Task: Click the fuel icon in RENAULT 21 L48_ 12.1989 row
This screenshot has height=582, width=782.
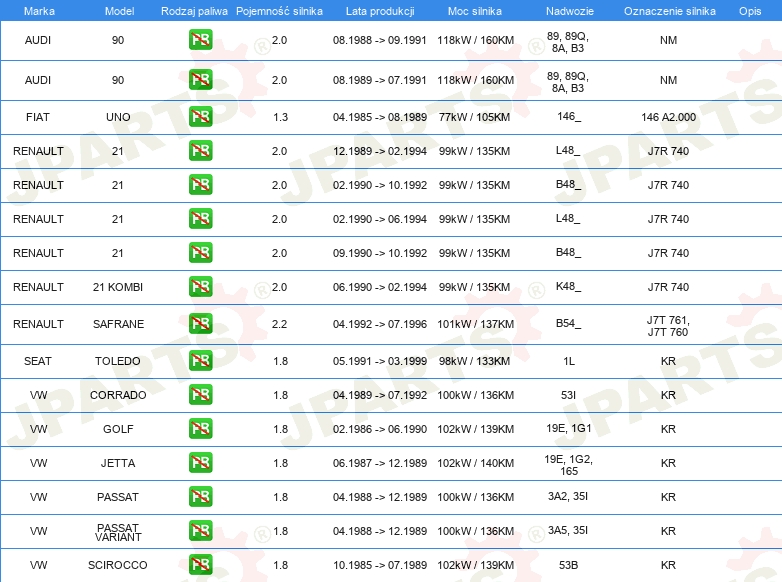Action: click(x=200, y=151)
